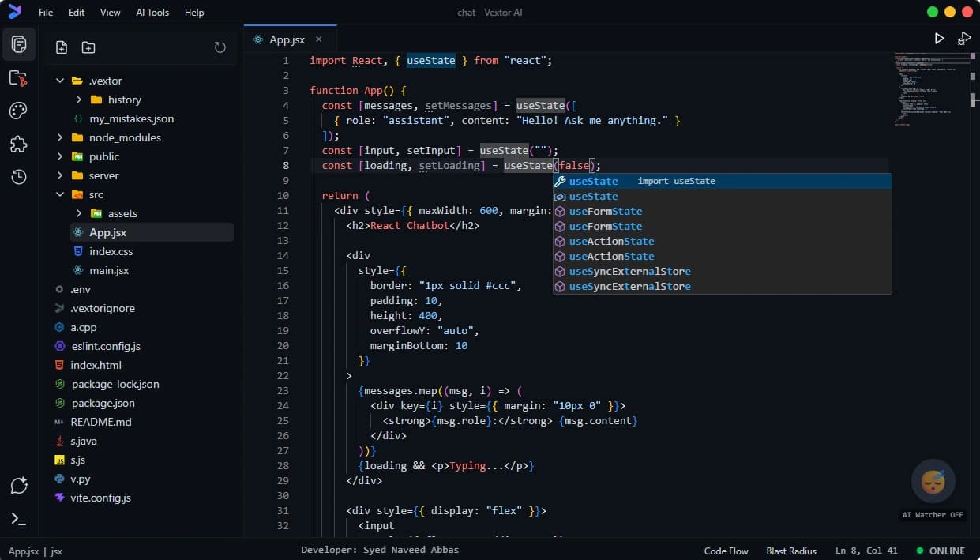The width and height of the screenshot is (980, 560).
Task: Click the C++ icon of a.cpp
Action: point(59,327)
